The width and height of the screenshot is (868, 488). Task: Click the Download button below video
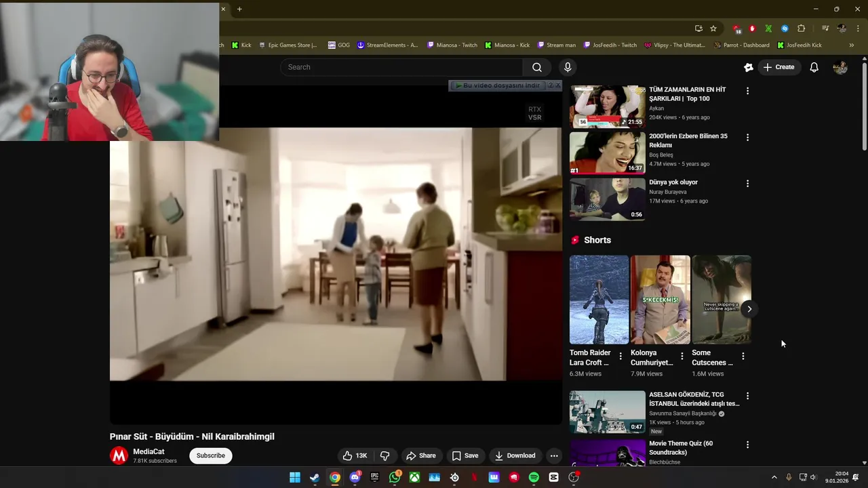click(x=515, y=455)
